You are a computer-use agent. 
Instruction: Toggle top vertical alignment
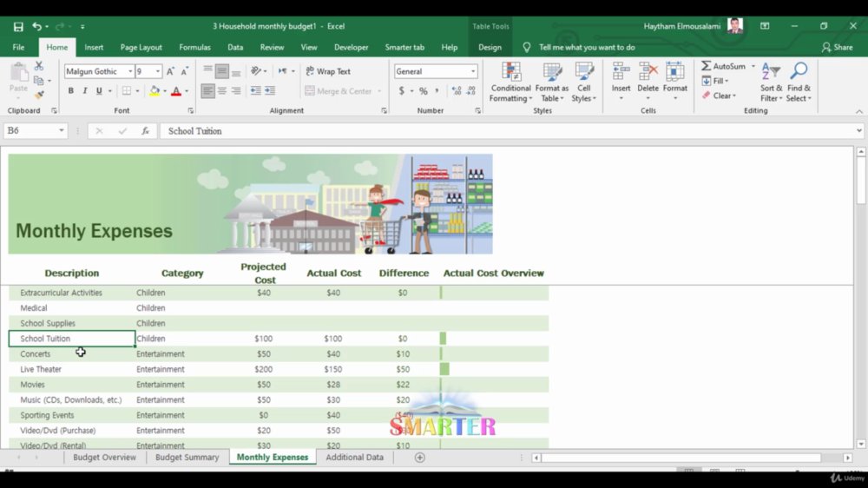[x=207, y=70]
